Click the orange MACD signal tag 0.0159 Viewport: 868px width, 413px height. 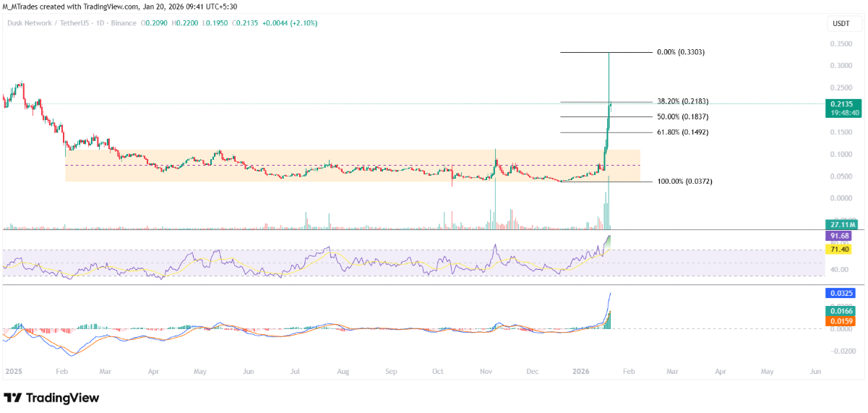click(840, 320)
